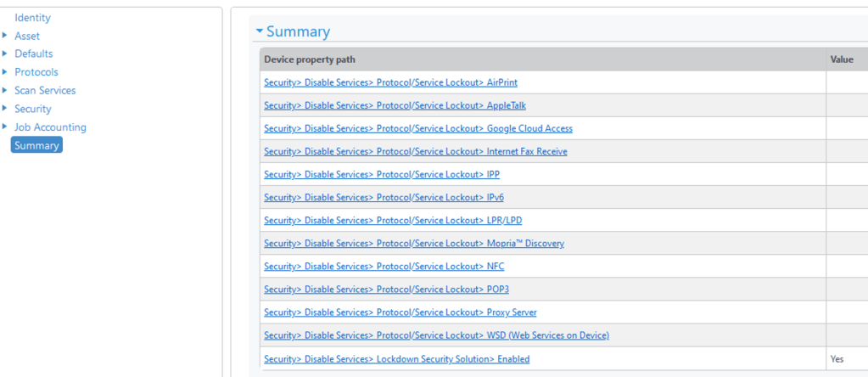This screenshot has width=868, height=377.
Task: Expand the Security tree node arrow
Action: click(5, 109)
